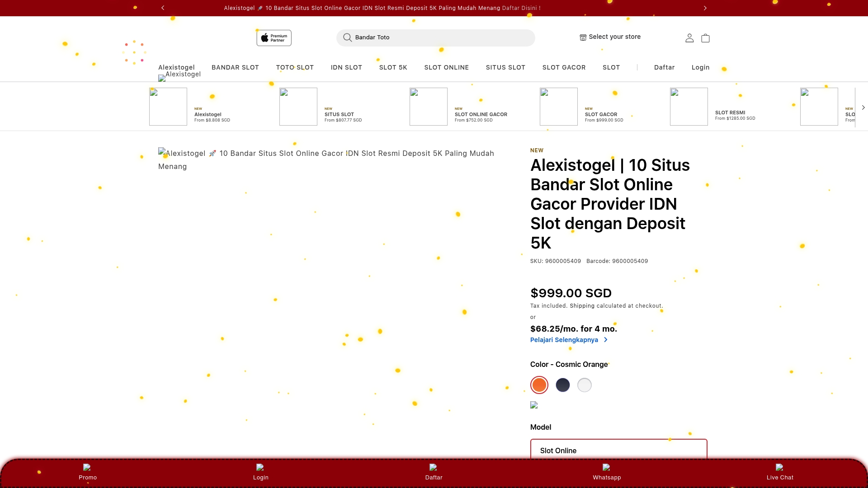Click the banner's next arrow
The width and height of the screenshot is (868, 488).
click(704, 8)
